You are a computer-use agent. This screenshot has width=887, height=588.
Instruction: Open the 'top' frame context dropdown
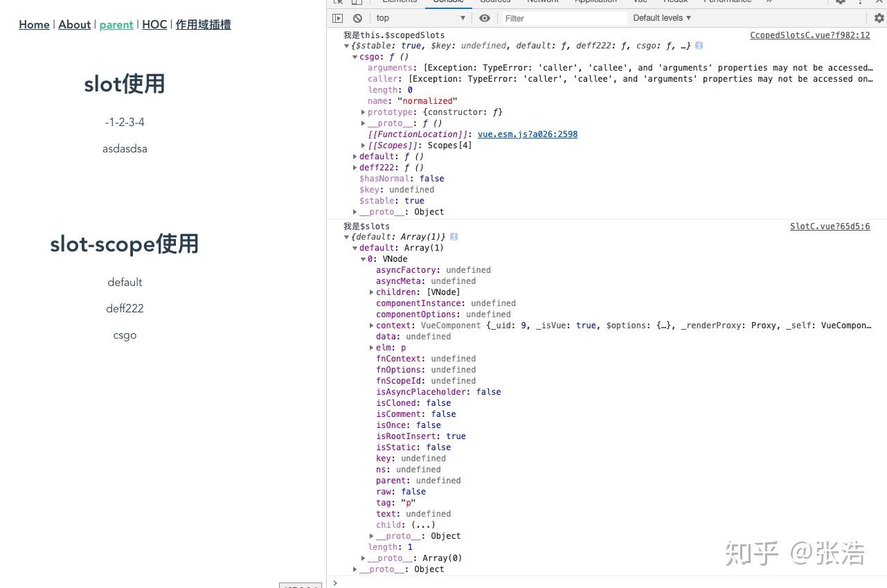[x=415, y=18]
